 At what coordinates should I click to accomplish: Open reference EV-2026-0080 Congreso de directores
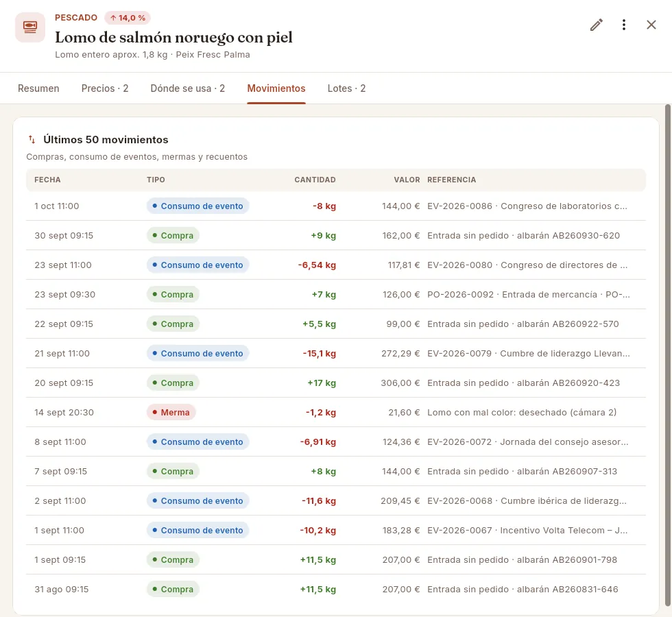pos(527,265)
